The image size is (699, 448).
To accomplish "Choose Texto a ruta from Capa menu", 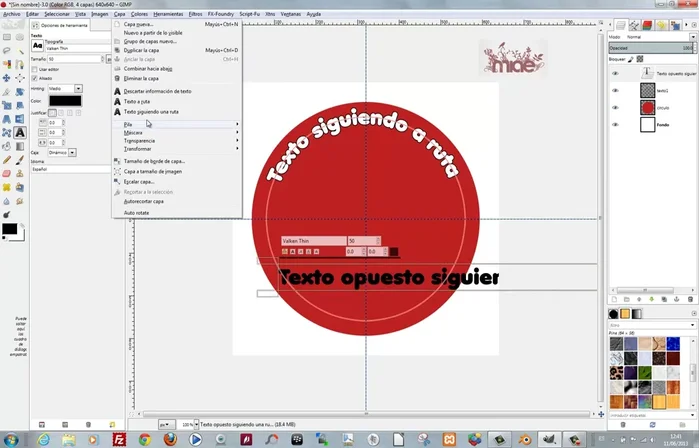I will [140, 100].
